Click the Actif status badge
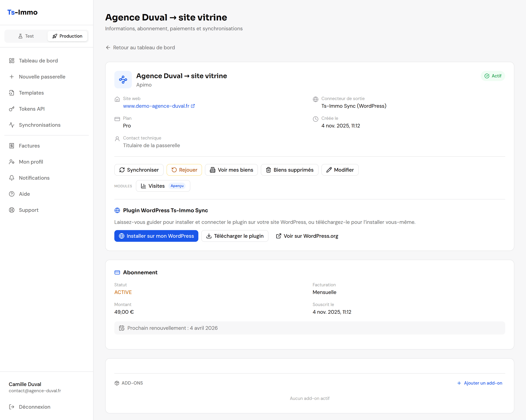This screenshot has height=420, width=526. click(493, 76)
